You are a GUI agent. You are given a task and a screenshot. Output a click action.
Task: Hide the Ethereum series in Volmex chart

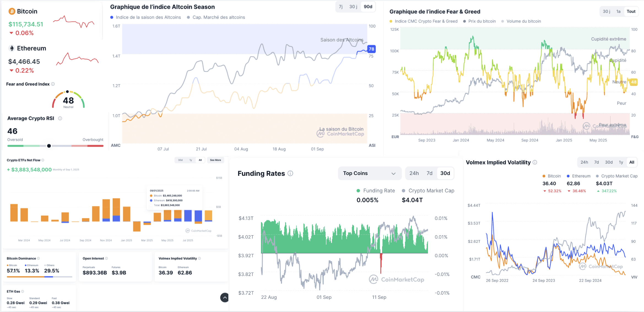coord(578,176)
